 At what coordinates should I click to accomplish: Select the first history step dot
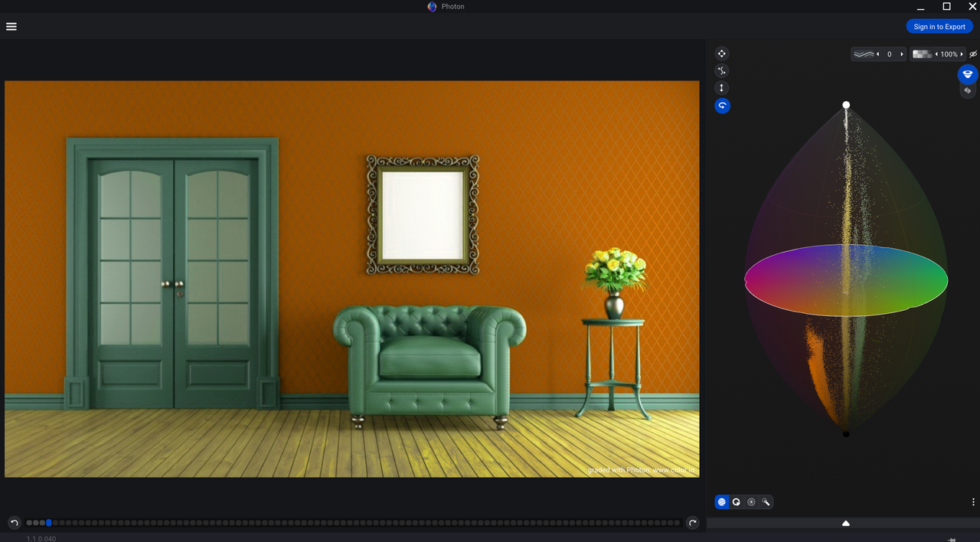[29, 523]
